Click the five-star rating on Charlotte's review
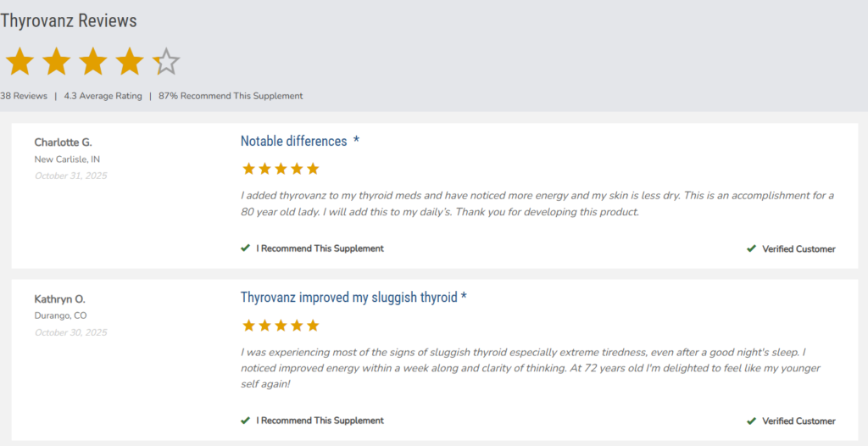868x446 pixels. point(281,169)
